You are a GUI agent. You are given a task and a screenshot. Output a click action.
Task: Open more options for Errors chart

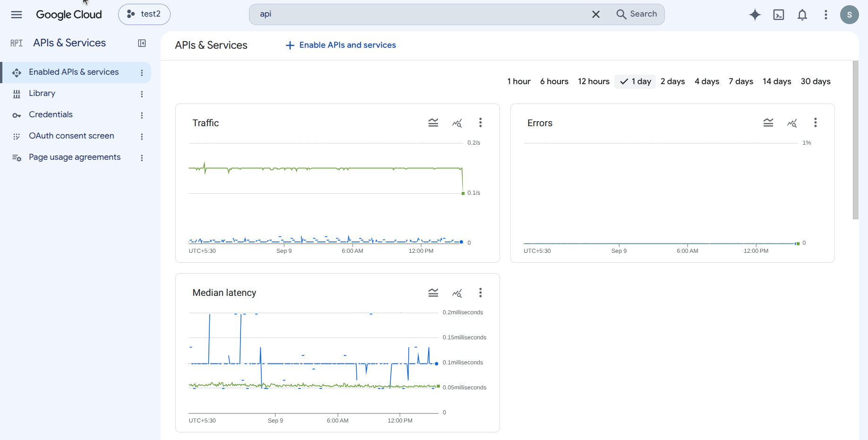[x=816, y=123]
